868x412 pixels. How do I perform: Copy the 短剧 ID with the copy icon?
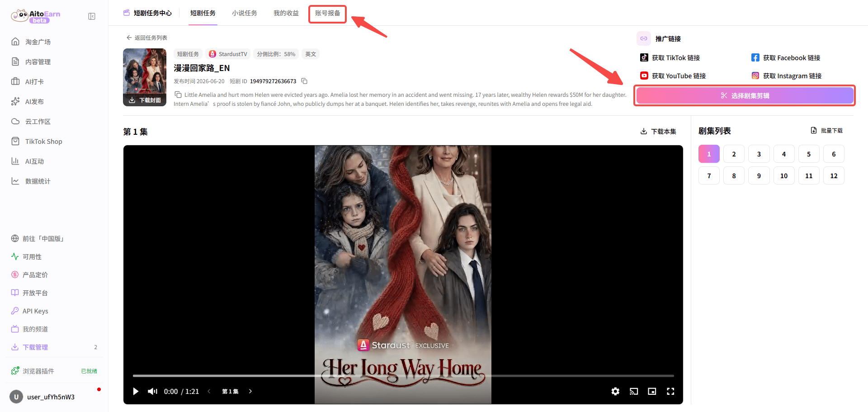click(x=304, y=81)
